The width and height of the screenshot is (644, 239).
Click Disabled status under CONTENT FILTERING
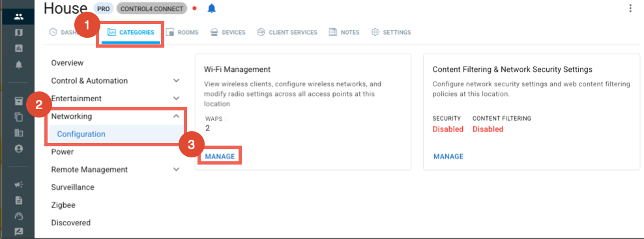tap(488, 129)
